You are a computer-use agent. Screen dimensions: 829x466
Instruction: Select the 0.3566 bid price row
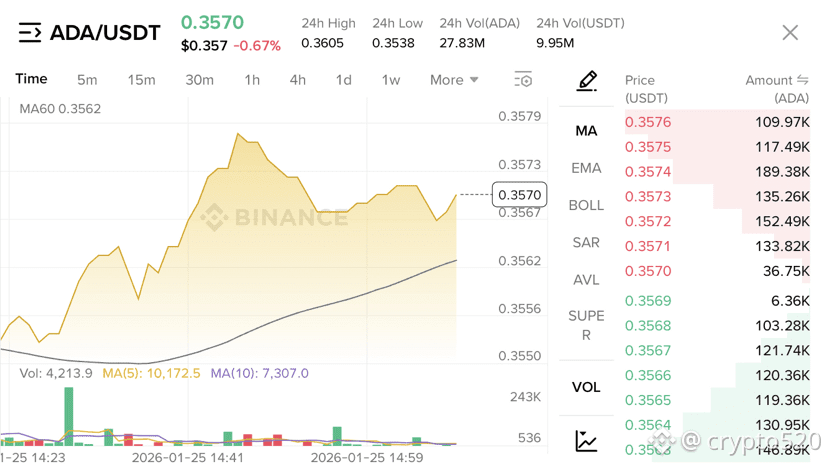click(717, 376)
